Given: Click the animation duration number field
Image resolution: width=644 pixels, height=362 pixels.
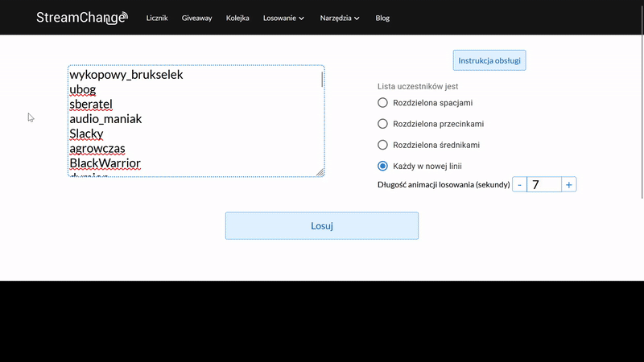Looking at the screenshot, I should point(544,185).
